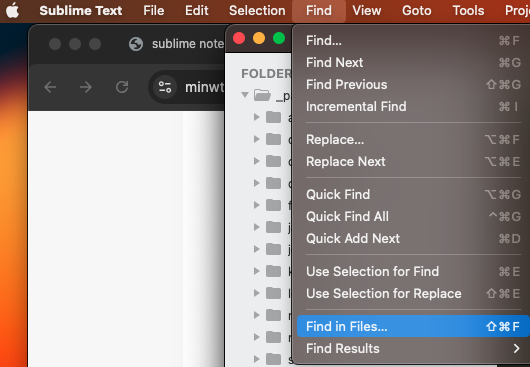This screenshot has height=367, width=530.
Task: Close the open Find menu
Action: (x=319, y=10)
